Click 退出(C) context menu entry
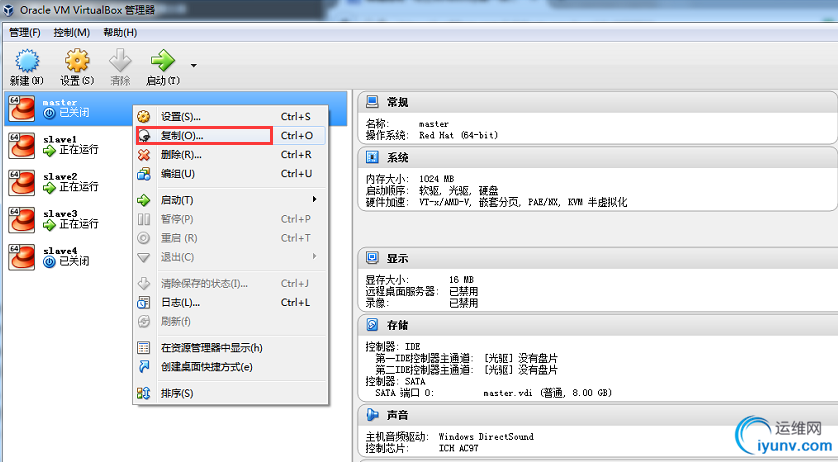Viewport: 838px width, 462px height. point(230,257)
